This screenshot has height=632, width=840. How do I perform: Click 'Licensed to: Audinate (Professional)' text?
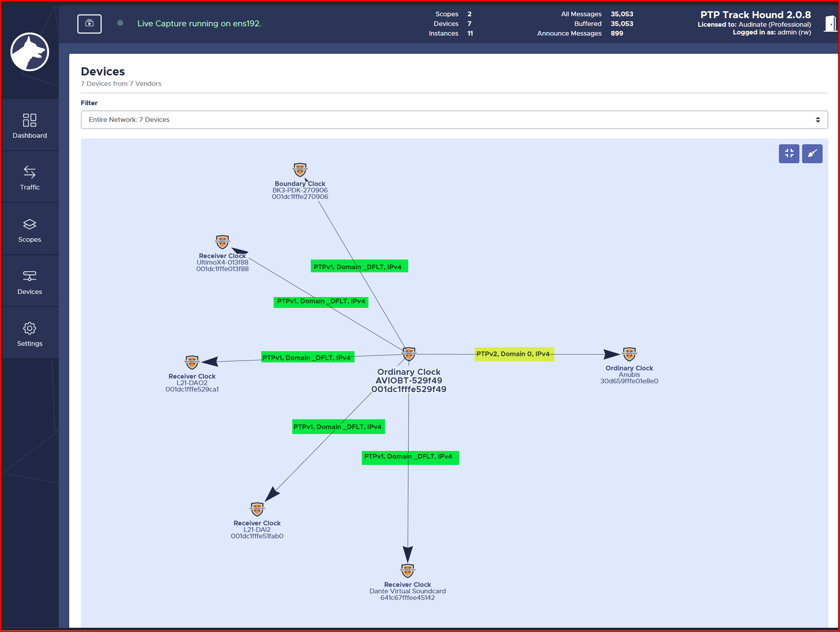754,24
